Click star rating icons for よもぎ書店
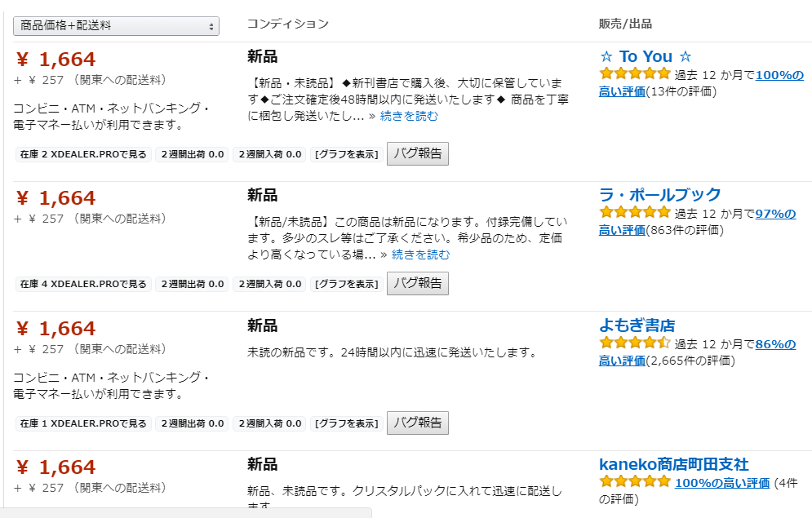 (x=634, y=343)
